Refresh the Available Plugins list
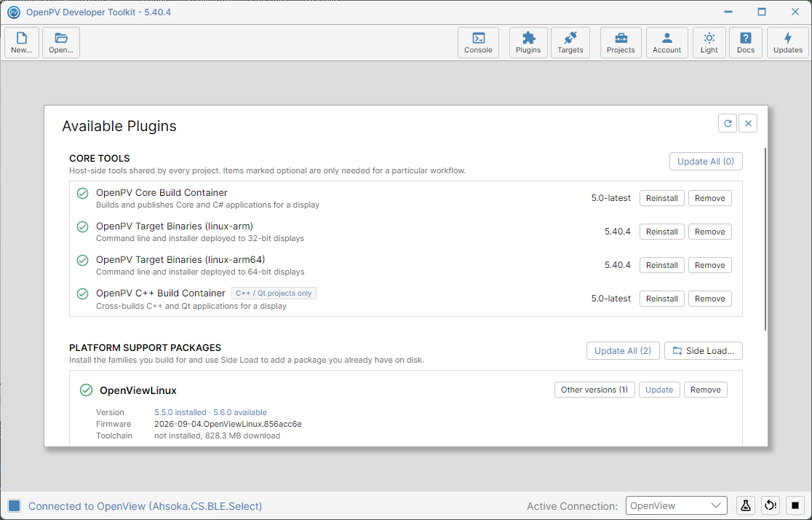 pos(728,123)
